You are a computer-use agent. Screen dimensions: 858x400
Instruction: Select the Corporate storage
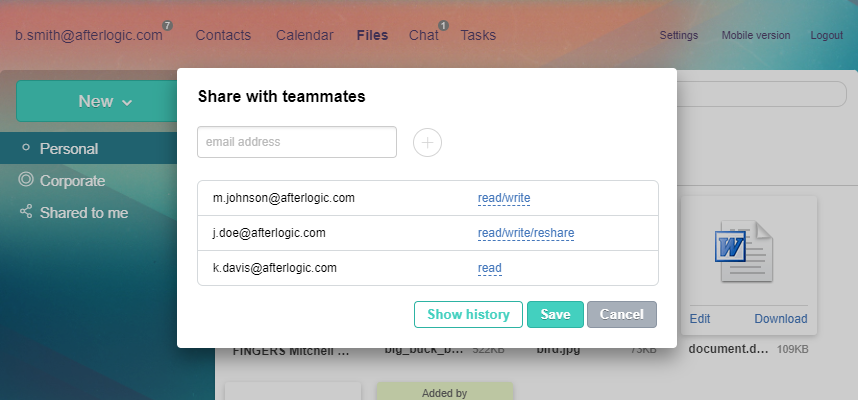pyautogui.click(x=72, y=181)
